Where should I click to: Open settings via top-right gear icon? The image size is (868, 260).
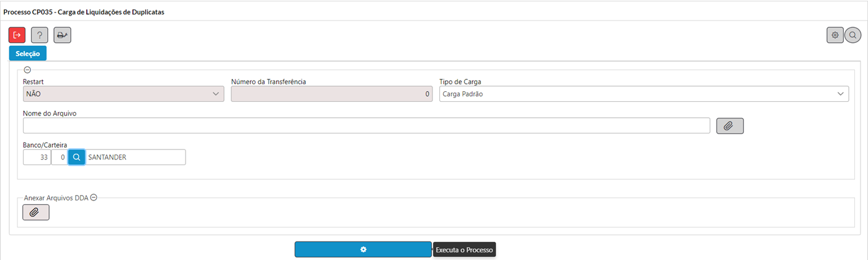835,35
